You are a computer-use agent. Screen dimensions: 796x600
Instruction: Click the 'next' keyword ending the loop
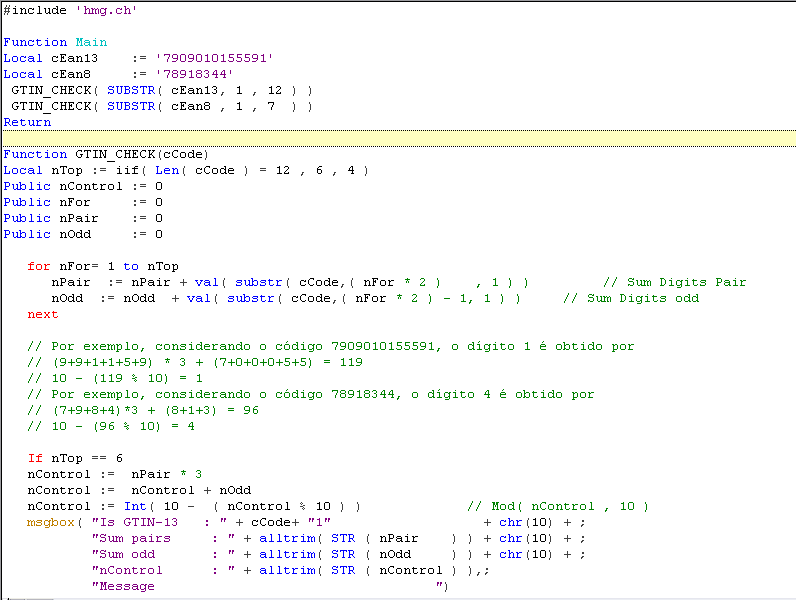[43, 314]
